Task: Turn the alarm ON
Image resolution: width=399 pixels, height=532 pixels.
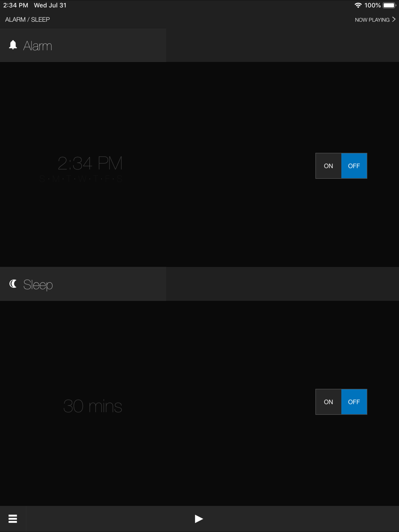Action: 328,166
